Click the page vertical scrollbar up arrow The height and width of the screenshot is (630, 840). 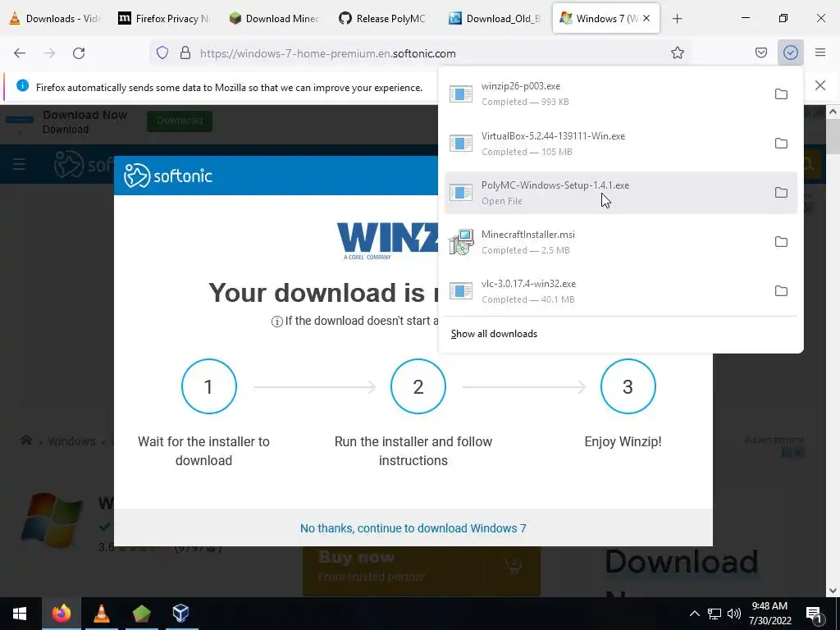tap(833, 112)
